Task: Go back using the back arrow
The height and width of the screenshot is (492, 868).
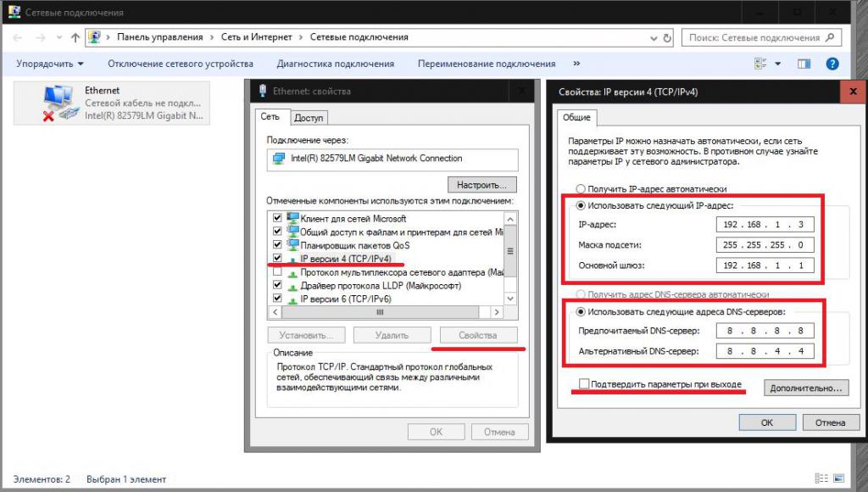Action: [x=18, y=37]
